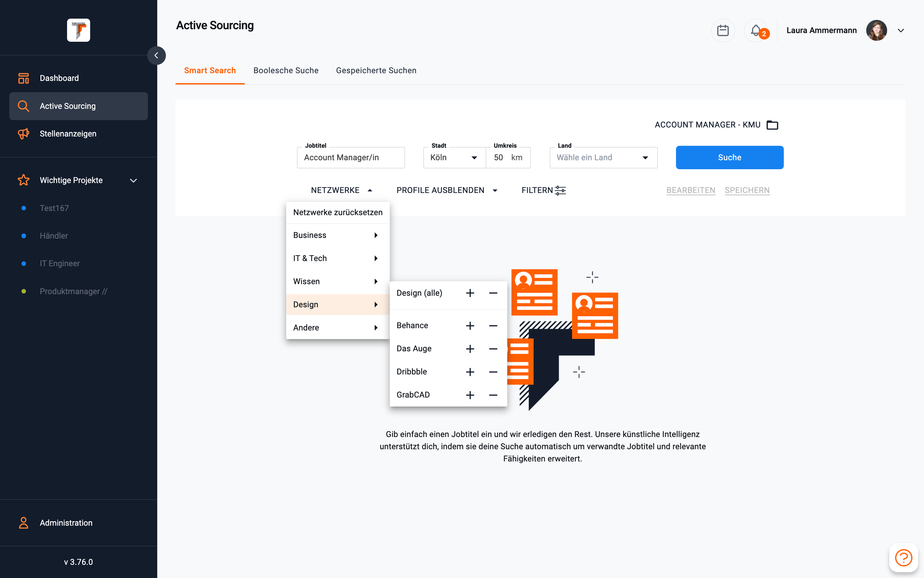This screenshot has height=578, width=924.
Task: Add Dribbble network with plus
Action: pos(470,372)
